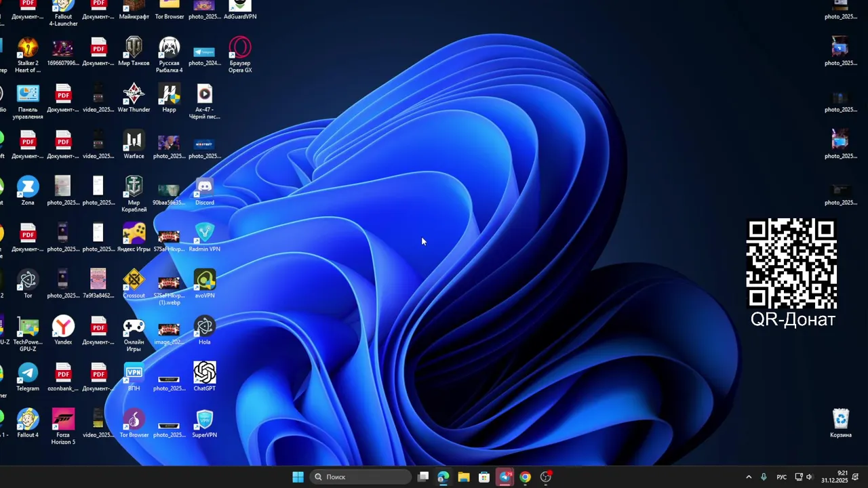Select the Ак-47 media file icon
Image resolution: width=868 pixels, height=488 pixels.
point(204,102)
